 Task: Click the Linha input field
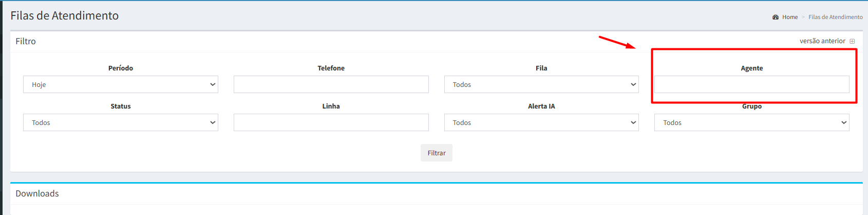[x=331, y=122]
